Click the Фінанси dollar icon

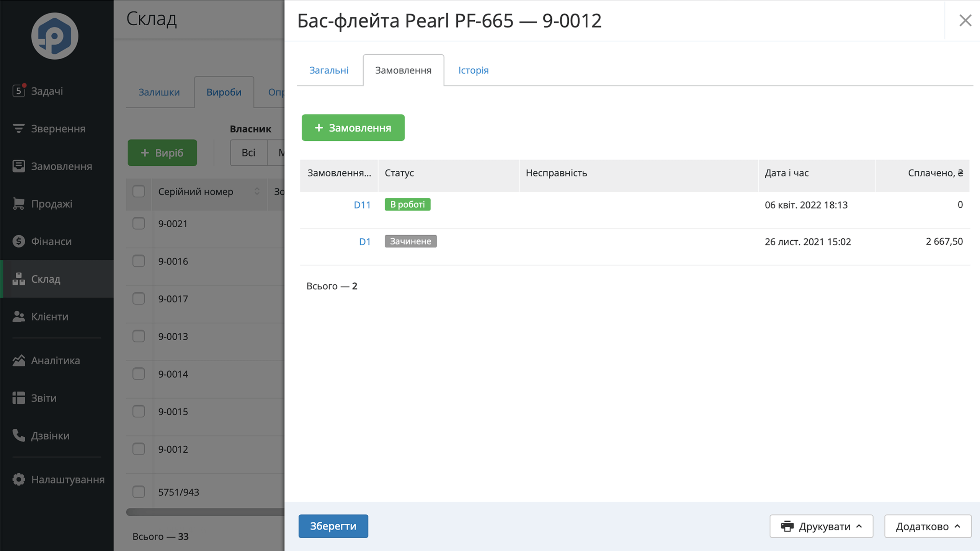pyautogui.click(x=18, y=241)
